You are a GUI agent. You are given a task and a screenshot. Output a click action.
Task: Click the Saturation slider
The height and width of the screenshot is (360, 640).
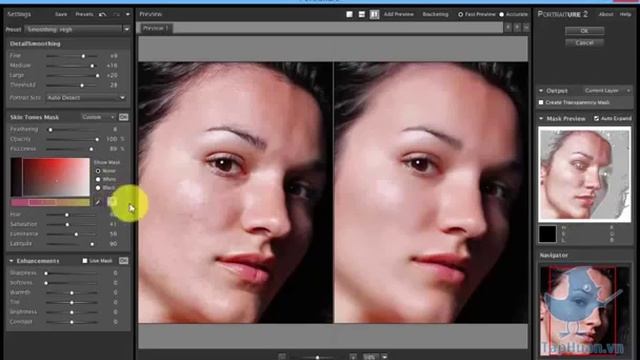tap(72, 224)
